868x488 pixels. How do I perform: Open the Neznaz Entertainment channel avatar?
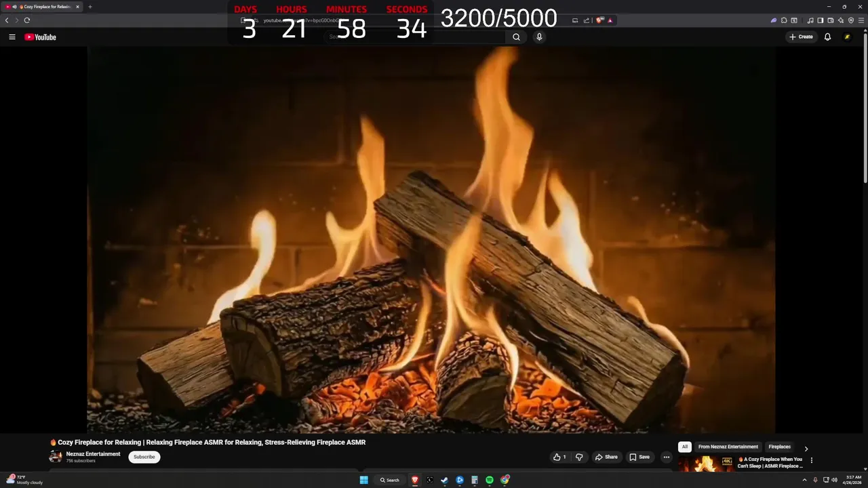56,457
